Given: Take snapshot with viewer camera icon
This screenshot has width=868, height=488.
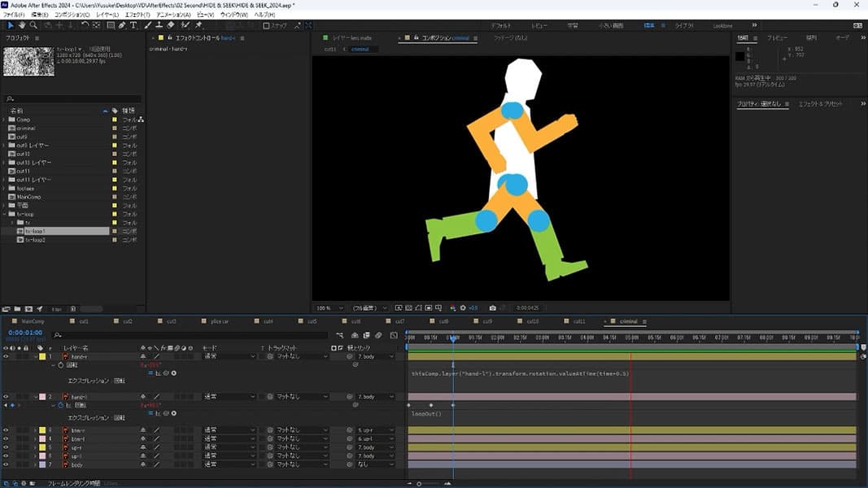Looking at the screenshot, I should coord(492,308).
